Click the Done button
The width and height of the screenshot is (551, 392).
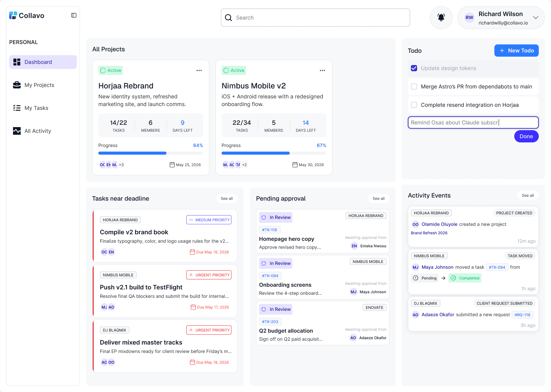tap(527, 136)
